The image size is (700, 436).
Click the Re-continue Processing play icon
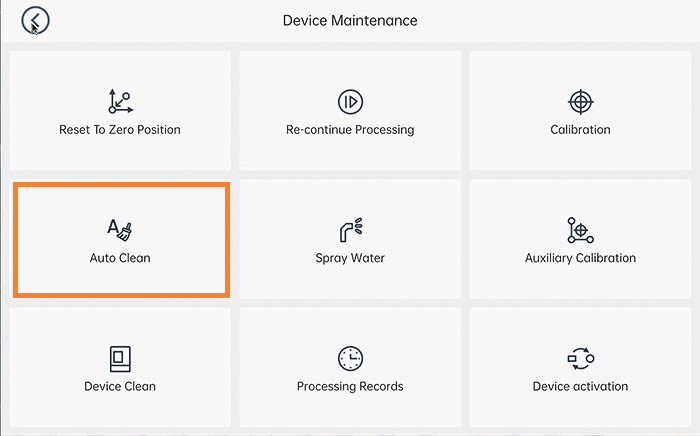(x=350, y=102)
